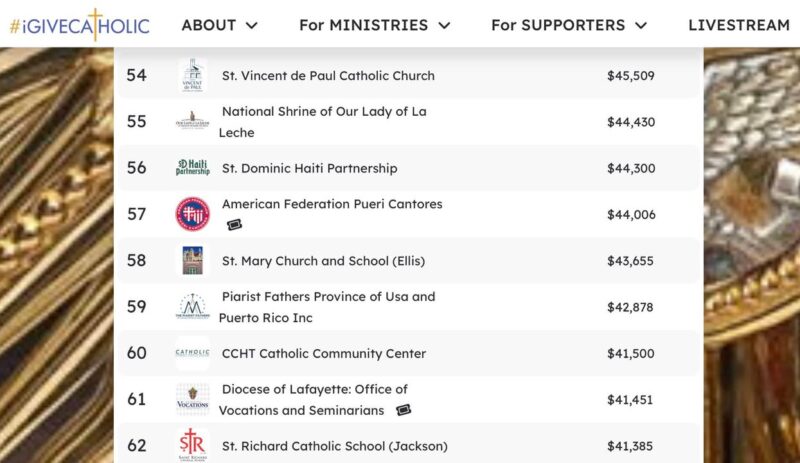
Task: Expand the ABOUT dropdown menu
Action: tap(219, 25)
